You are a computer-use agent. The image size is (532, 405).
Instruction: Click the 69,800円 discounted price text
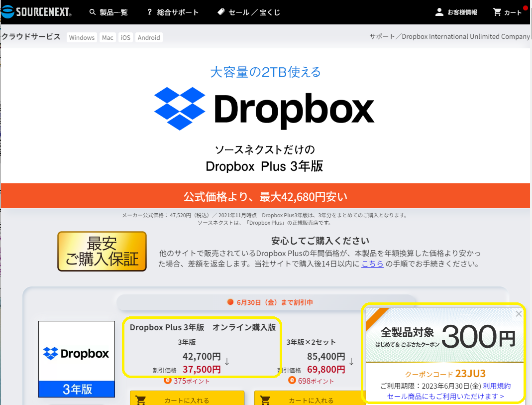pyautogui.click(x=326, y=369)
